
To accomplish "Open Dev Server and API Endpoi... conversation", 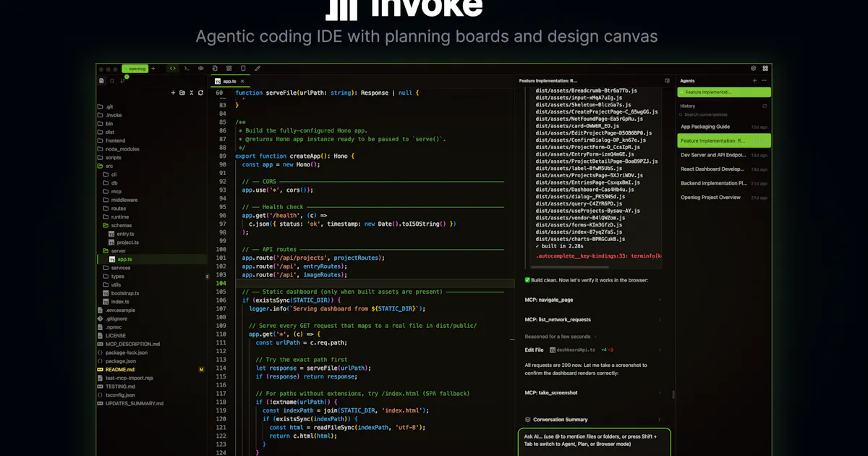I will pyautogui.click(x=724, y=155).
